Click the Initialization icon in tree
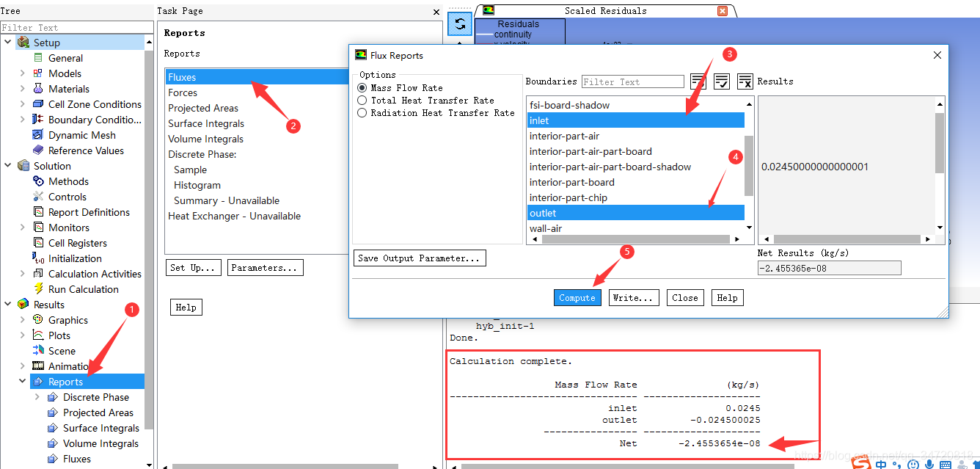Image resolution: width=980 pixels, height=469 pixels. [38, 258]
